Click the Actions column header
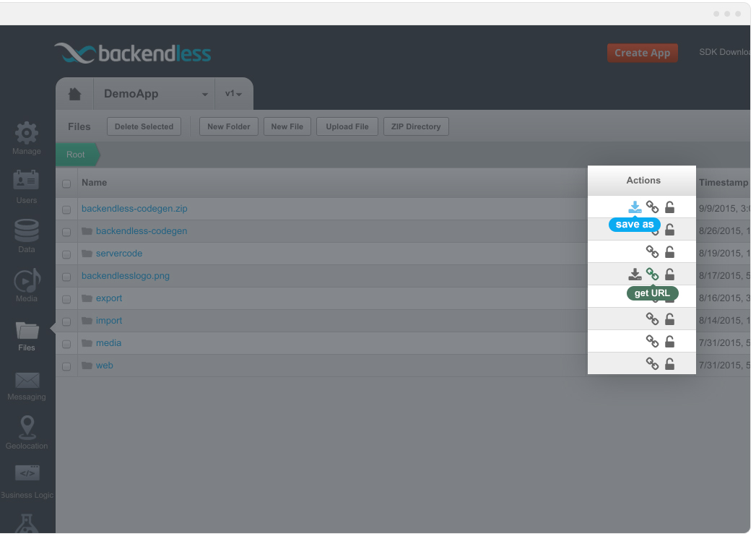Viewport: 756px width, 536px height. 643,181
